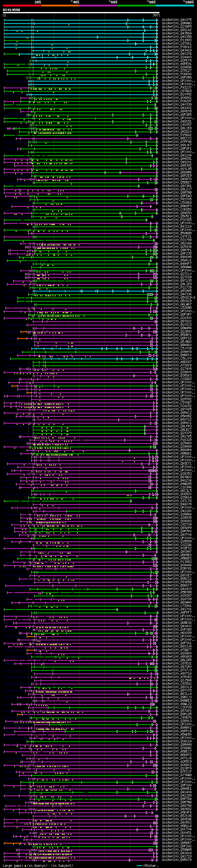Select the AV414596 query name label

point(11,10)
